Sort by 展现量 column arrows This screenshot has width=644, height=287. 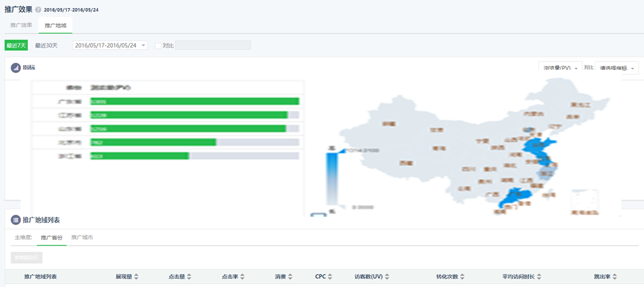pos(136,277)
